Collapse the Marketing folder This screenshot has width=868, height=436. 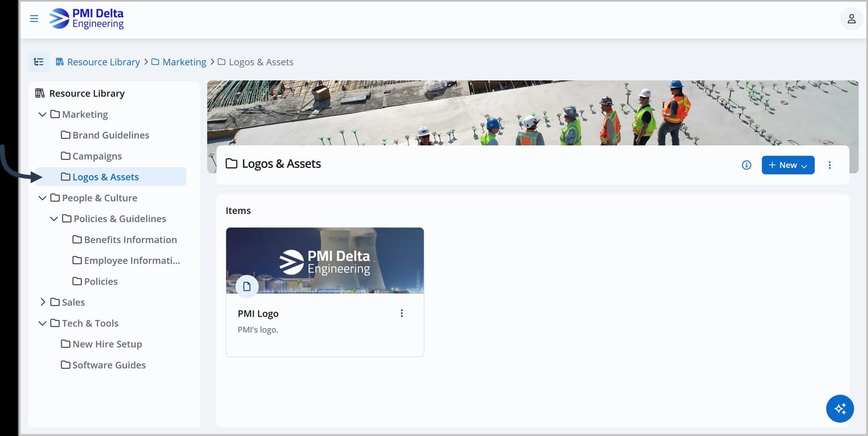tap(42, 115)
